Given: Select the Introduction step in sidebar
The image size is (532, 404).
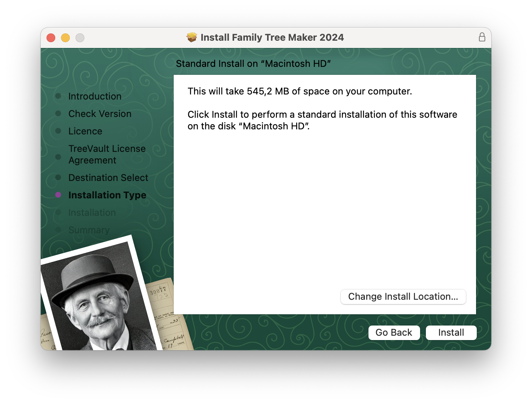Looking at the screenshot, I should pos(95,96).
